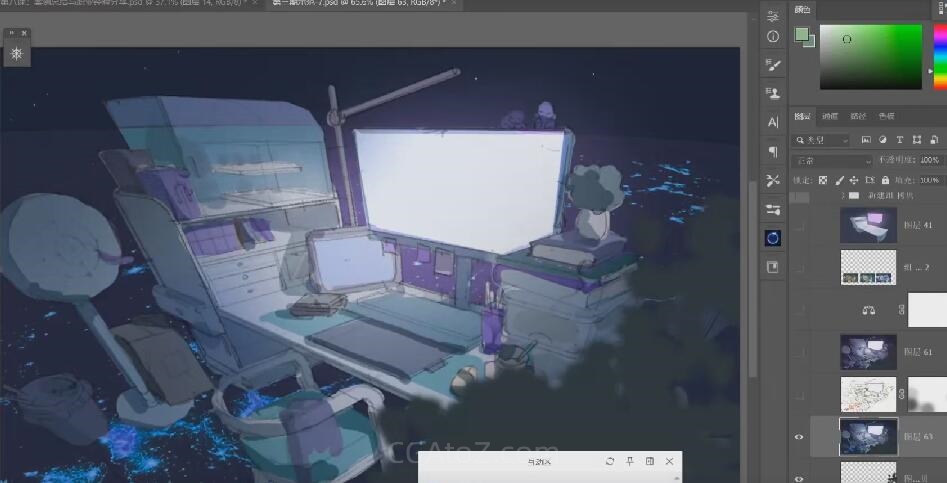Open the Brush Settings panel icon
This screenshot has height=483, width=947.
pos(772,65)
